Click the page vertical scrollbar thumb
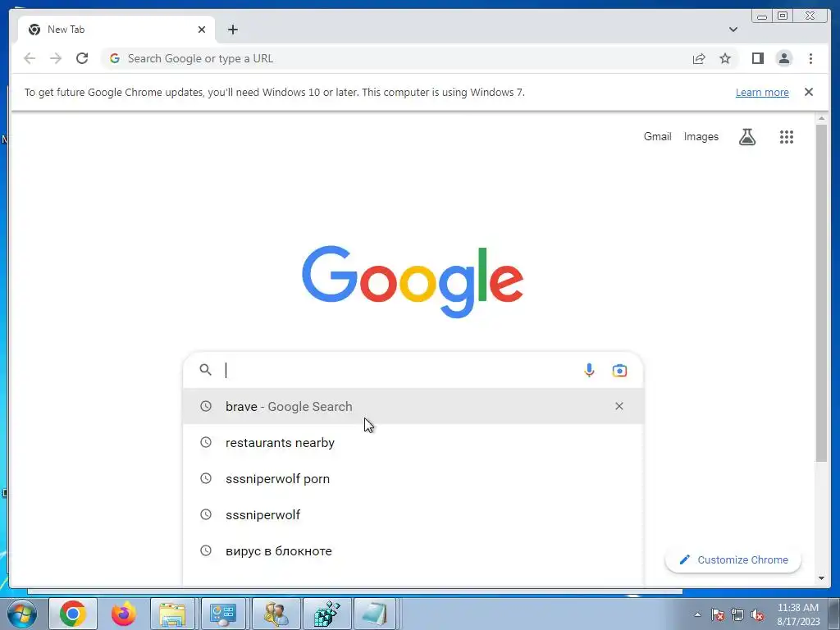Image resolution: width=840 pixels, height=630 pixels. [x=821, y=292]
